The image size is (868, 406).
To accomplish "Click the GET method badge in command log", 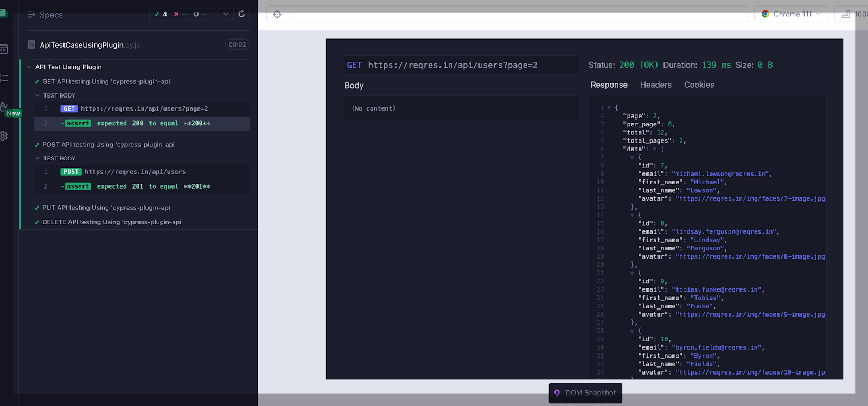I will (69, 109).
